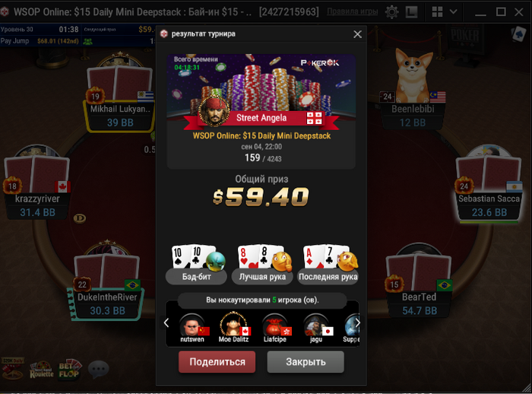The height and width of the screenshot is (394, 532).
Task: Toggle the window mode icon beside gear
Action: [x=411, y=12]
